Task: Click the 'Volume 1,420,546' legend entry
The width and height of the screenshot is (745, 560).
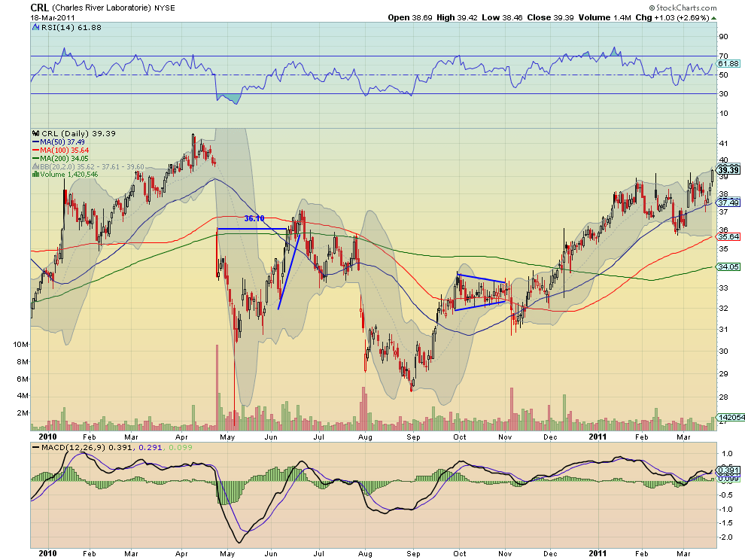Action: [x=69, y=175]
